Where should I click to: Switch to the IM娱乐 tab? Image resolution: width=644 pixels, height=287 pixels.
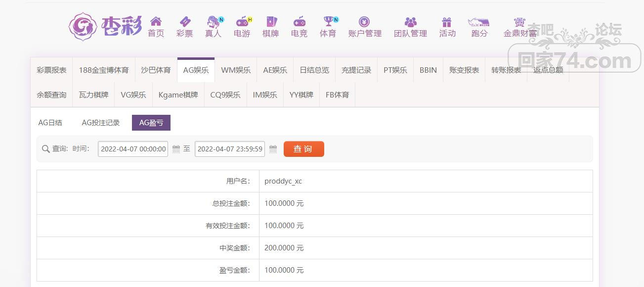(265, 95)
